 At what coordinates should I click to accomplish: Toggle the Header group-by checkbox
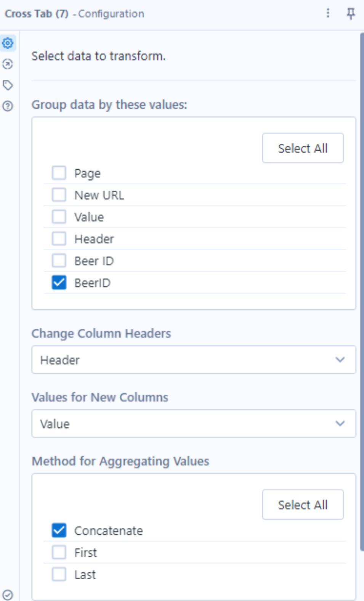coord(59,239)
